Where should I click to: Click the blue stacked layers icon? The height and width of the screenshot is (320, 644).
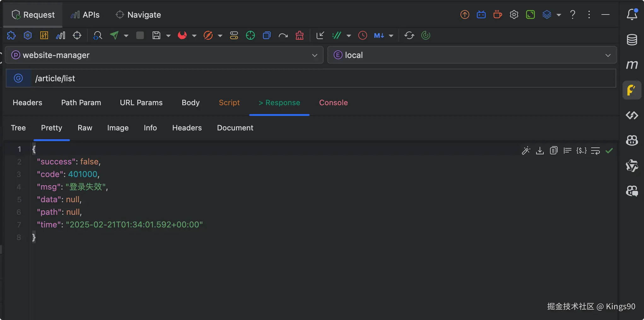(547, 14)
